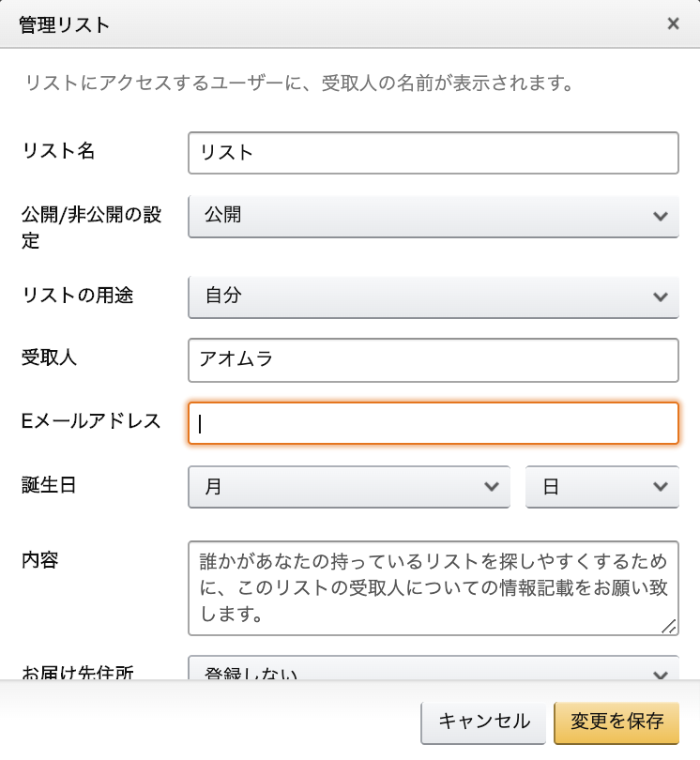Open the 日 birthday day dropdown
Screen dimensions: 700x760
[x=602, y=486]
